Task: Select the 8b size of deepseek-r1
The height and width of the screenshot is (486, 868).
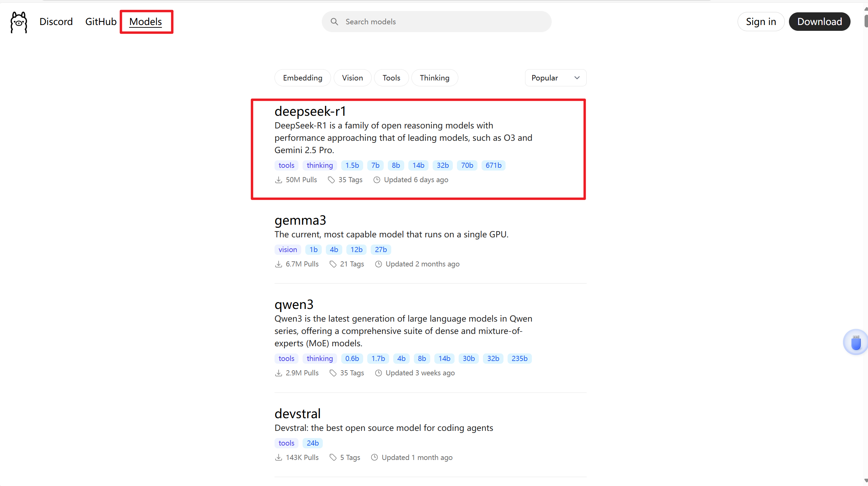Action: click(x=396, y=165)
